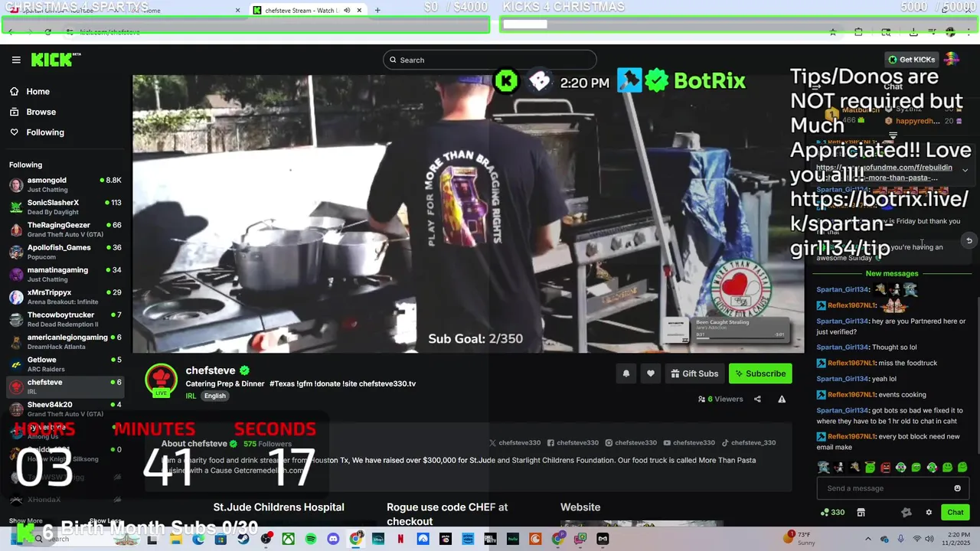This screenshot has width=980, height=551.
Task: Select chefsteve in following list
Action: coord(65,386)
